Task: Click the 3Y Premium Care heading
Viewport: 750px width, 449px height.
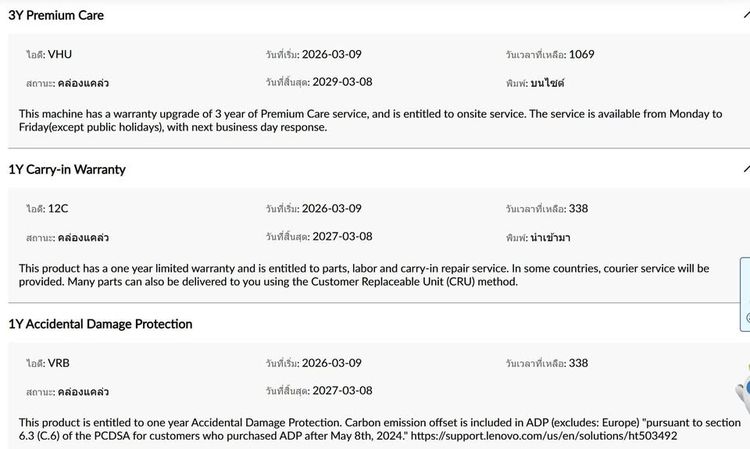Action: 56,15
